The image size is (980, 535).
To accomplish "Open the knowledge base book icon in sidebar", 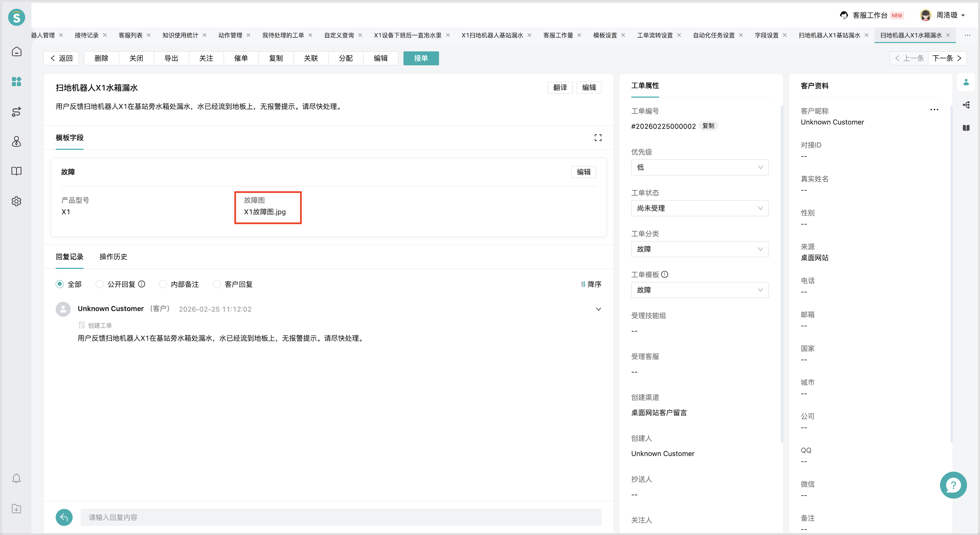I will pyautogui.click(x=17, y=171).
